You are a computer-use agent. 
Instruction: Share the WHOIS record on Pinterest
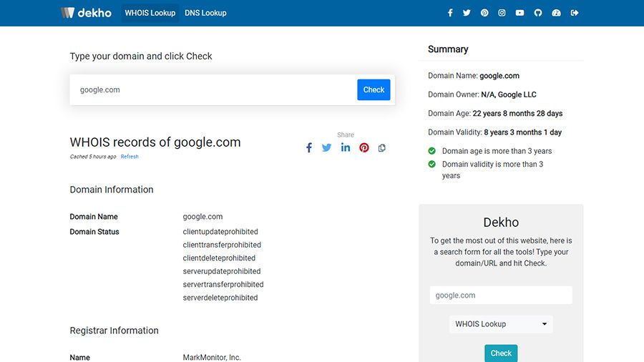click(364, 147)
